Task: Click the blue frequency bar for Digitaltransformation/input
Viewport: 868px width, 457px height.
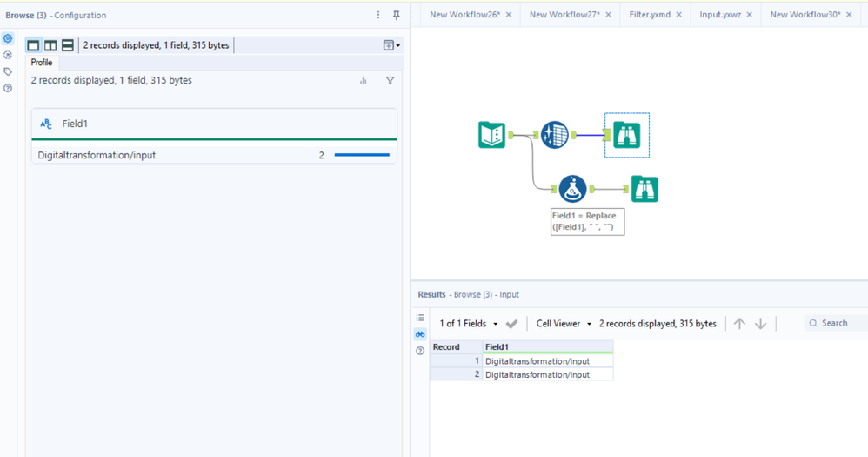Action: [x=362, y=155]
